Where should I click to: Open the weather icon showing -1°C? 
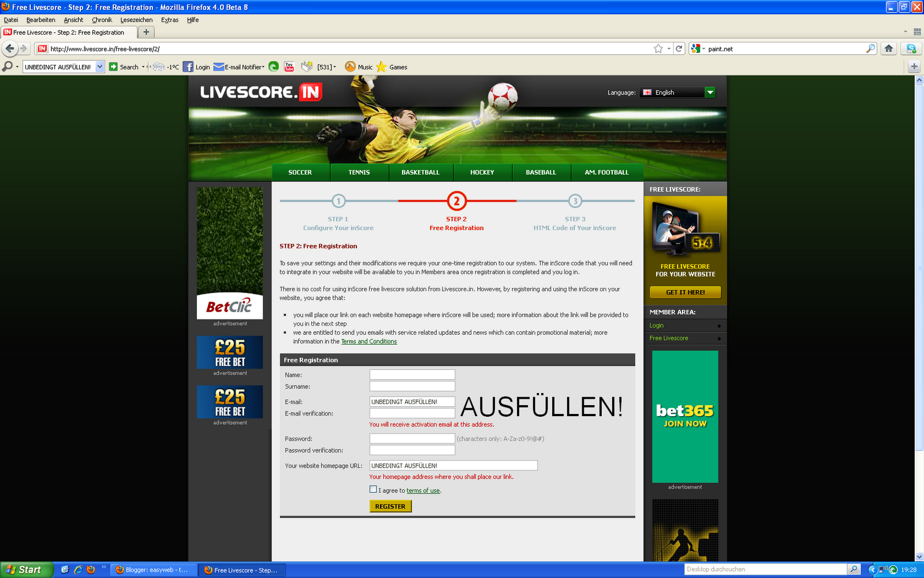[x=158, y=67]
